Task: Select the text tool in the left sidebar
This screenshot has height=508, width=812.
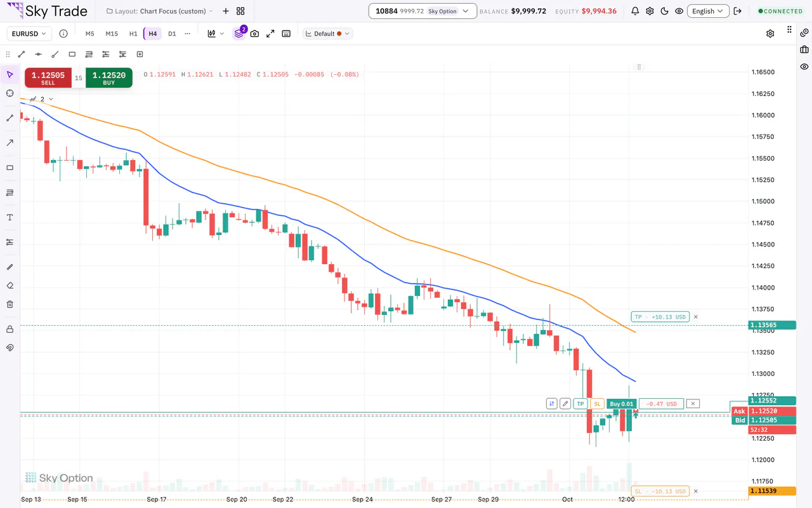Action: tap(10, 217)
